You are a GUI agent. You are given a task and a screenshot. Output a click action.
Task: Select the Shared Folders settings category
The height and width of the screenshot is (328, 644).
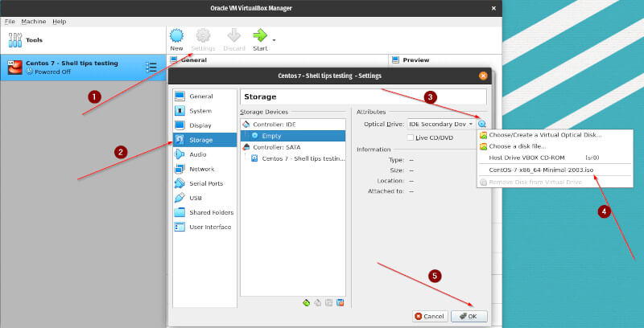(204, 212)
